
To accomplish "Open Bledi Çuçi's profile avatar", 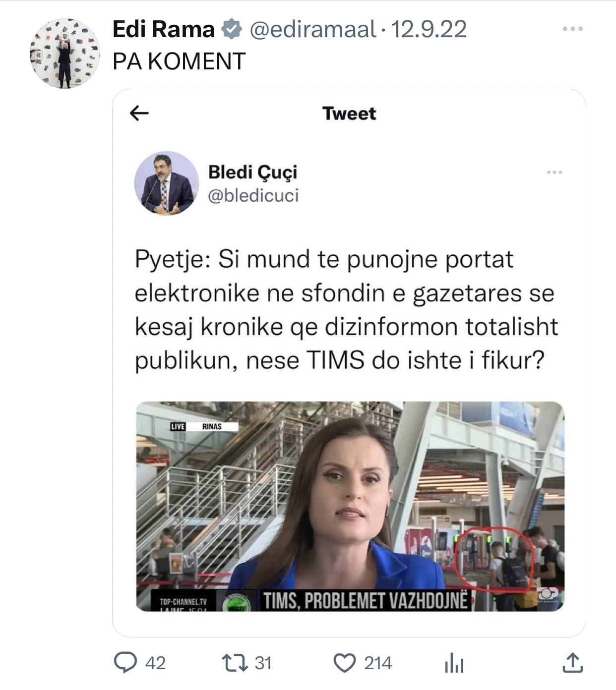I will point(167,183).
